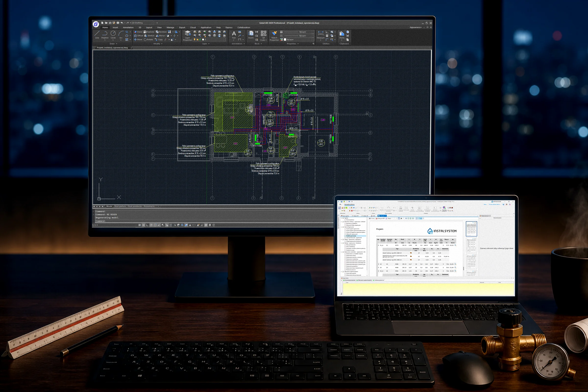Click the Explode tool
The image size is (588, 392).
point(149,32)
